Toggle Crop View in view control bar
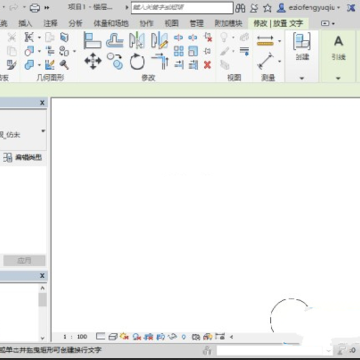 [149, 337]
